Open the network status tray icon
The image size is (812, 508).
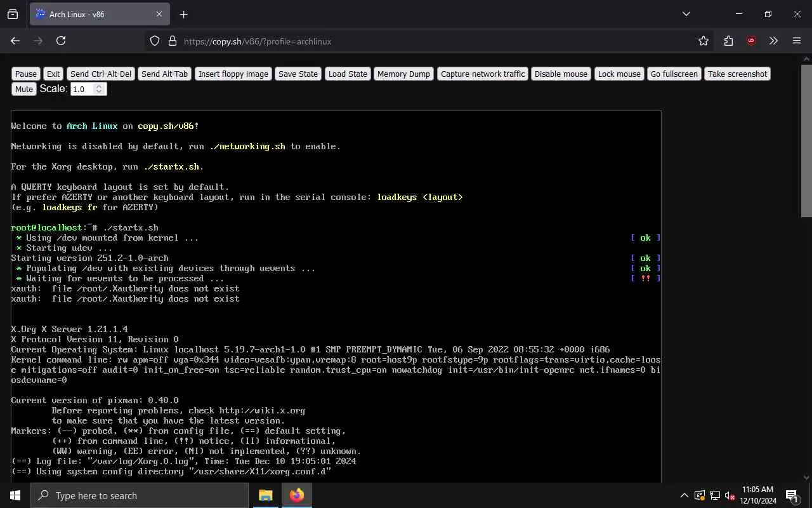point(714,495)
